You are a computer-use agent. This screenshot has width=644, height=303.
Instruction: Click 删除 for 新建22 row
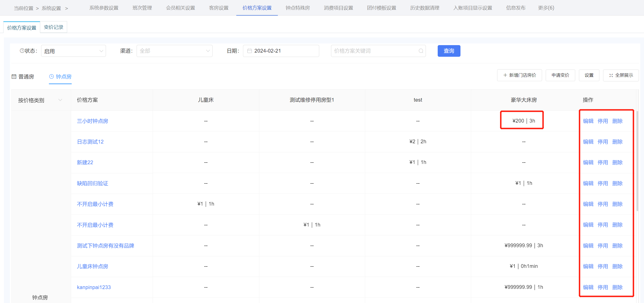point(617,163)
